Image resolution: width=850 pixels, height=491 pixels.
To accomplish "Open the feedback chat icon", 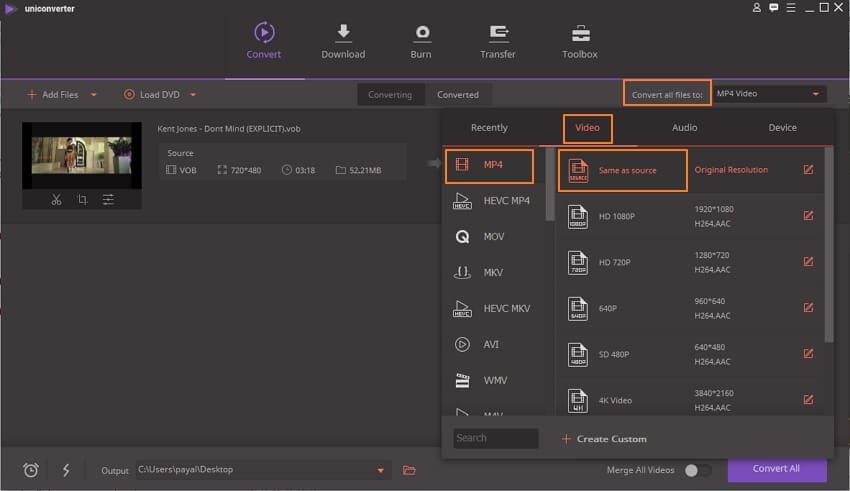I will (774, 8).
